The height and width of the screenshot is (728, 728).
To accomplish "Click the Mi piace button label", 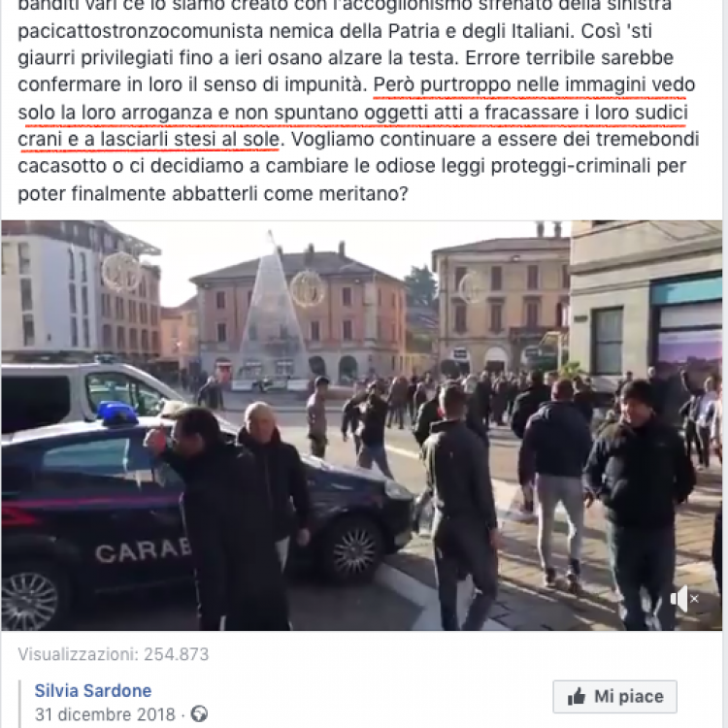I will [x=629, y=696].
